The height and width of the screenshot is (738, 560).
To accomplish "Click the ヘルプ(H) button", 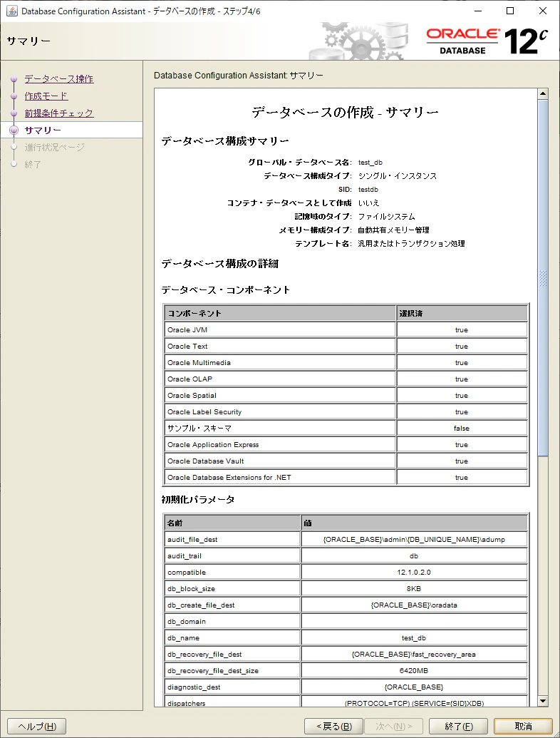I will [36, 726].
